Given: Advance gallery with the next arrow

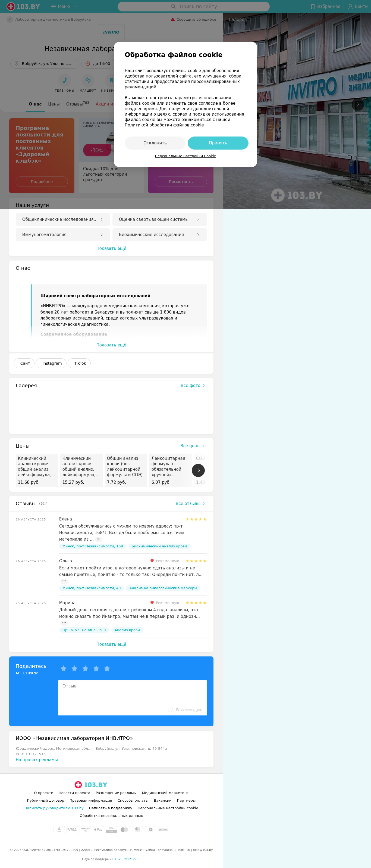Looking at the screenshot, I should [358, 104].
